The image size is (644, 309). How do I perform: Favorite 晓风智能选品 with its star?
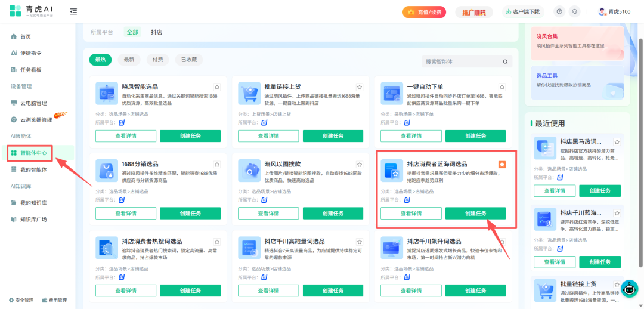click(217, 87)
